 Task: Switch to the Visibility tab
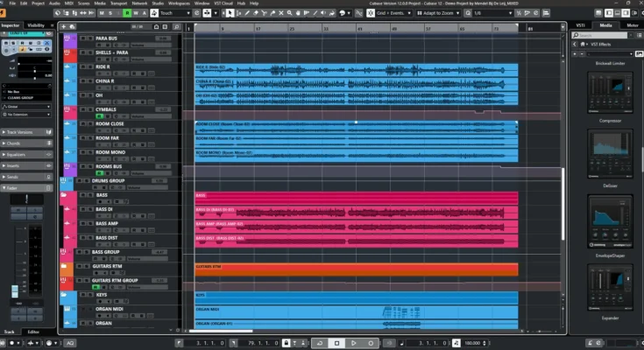[37, 25]
